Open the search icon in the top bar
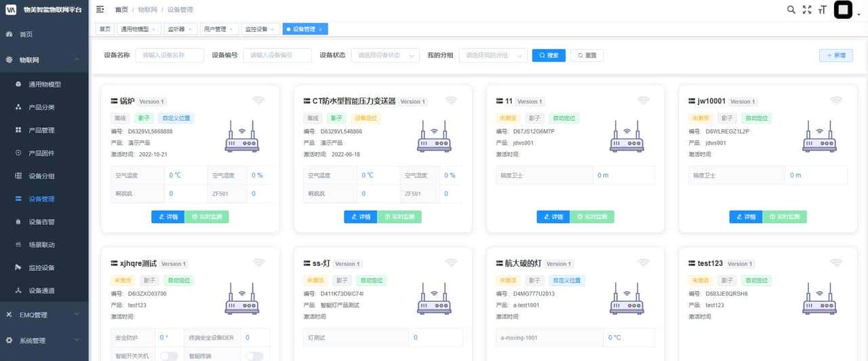868x361 pixels. (791, 9)
